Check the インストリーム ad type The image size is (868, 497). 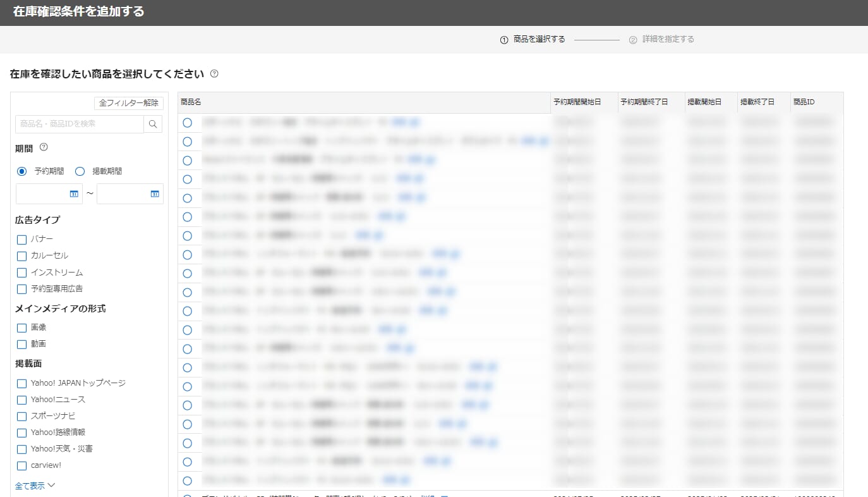21,273
